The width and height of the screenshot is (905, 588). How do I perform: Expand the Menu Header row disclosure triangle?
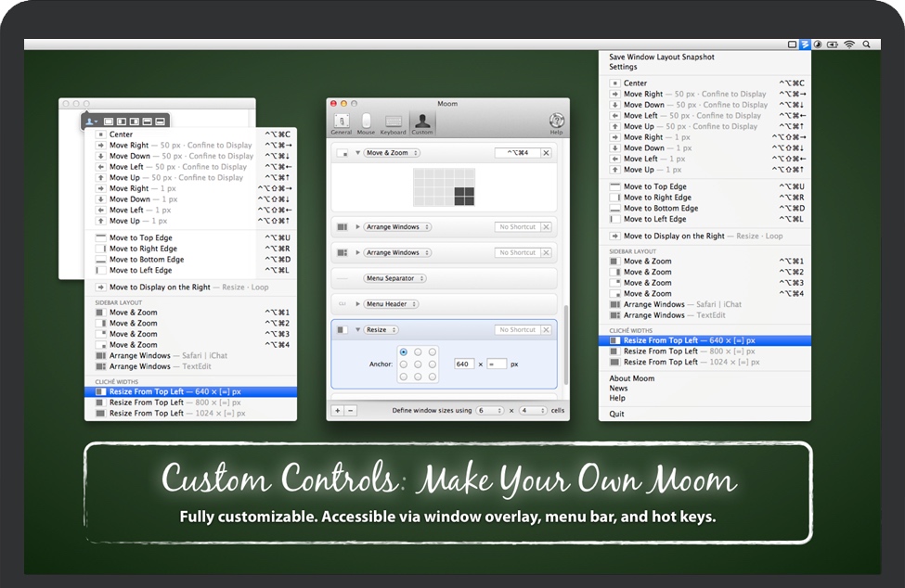coord(357,304)
